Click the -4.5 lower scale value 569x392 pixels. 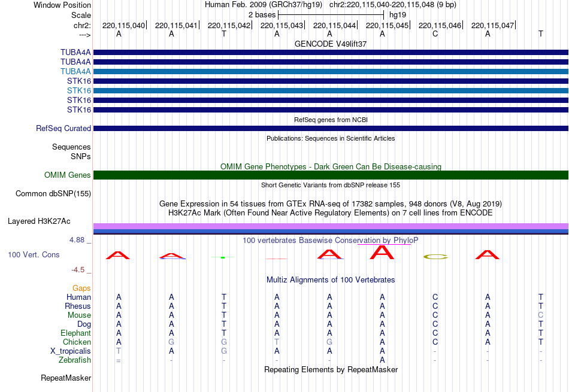[x=78, y=270]
